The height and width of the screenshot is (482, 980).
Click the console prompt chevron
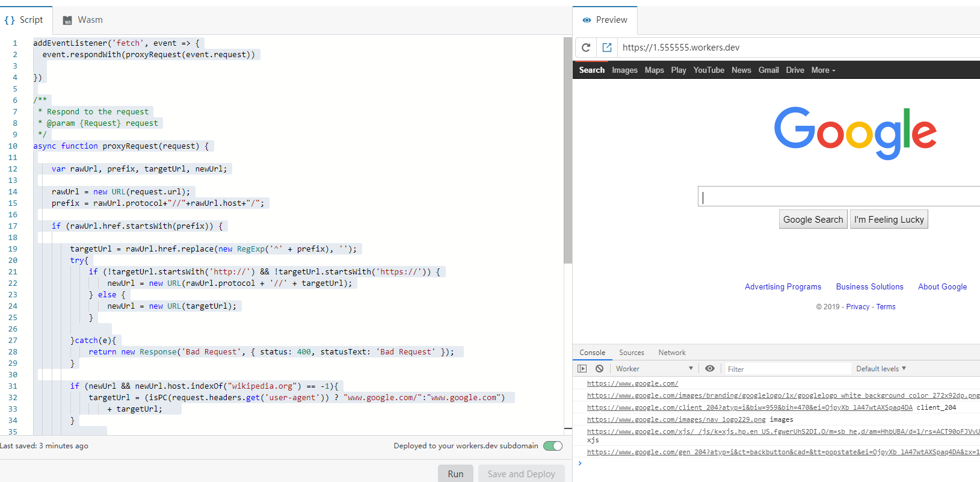pyautogui.click(x=580, y=463)
